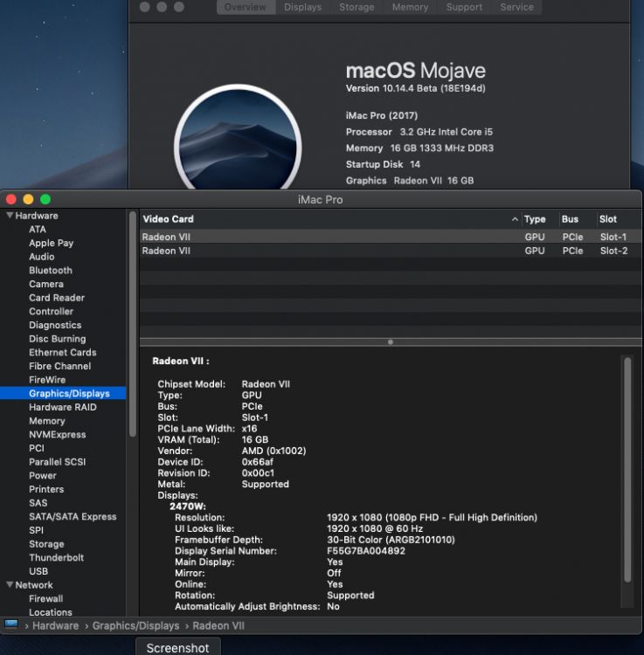The height and width of the screenshot is (655, 644).
Task: Click the Device ID value 0x66af
Action: click(258, 462)
